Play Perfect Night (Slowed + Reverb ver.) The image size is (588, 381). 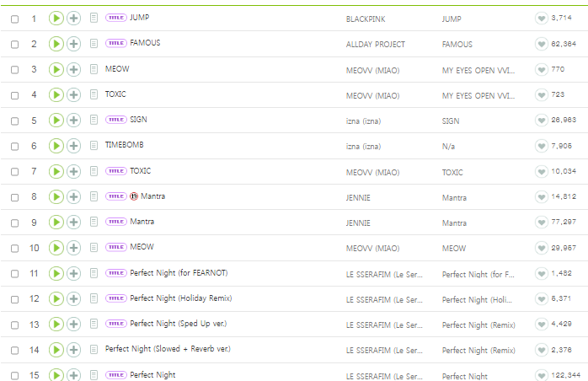[x=56, y=350]
